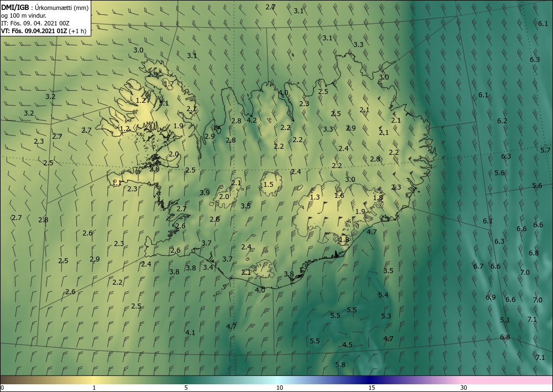Click the map value 4.5
This screenshot has width=553, height=392.
click(x=347, y=345)
